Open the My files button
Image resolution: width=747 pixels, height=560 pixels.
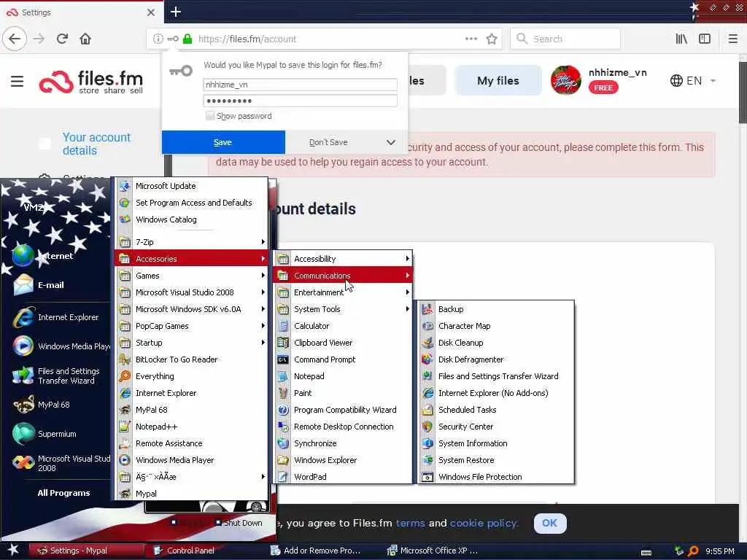498,80
